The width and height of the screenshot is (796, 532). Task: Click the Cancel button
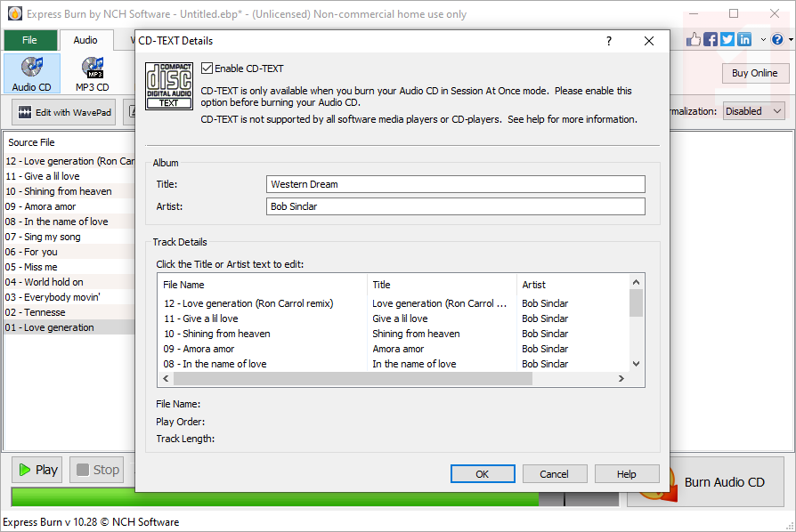click(555, 473)
